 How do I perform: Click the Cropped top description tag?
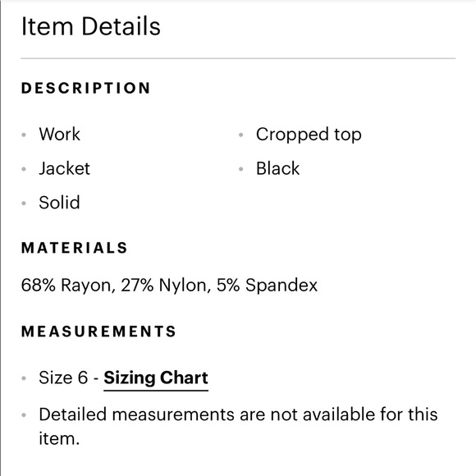click(x=309, y=135)
